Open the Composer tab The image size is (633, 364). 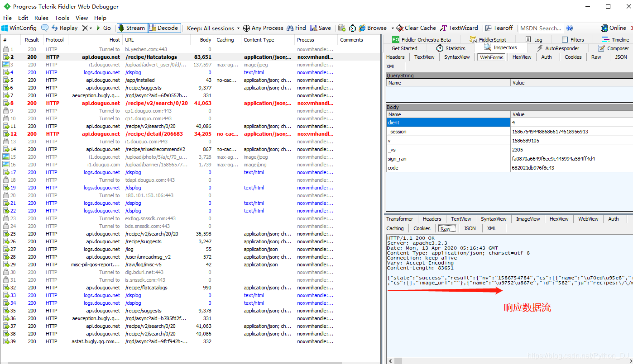click(614, 48)
